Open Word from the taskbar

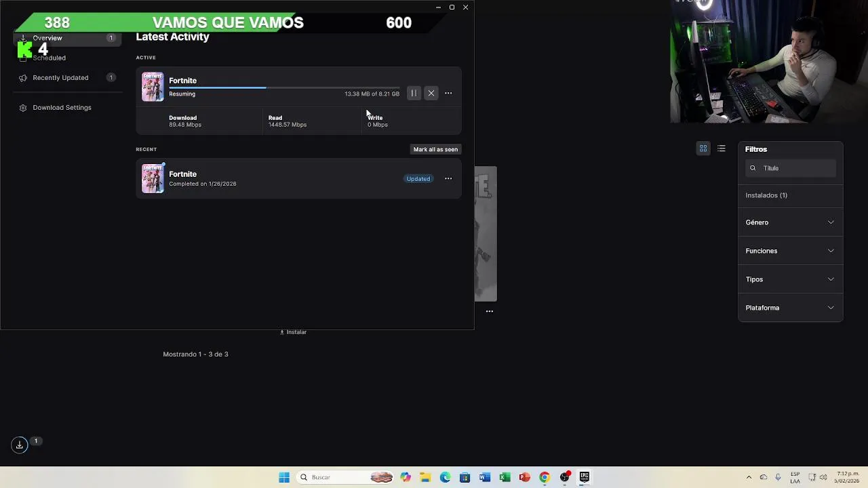click(484, 477)
